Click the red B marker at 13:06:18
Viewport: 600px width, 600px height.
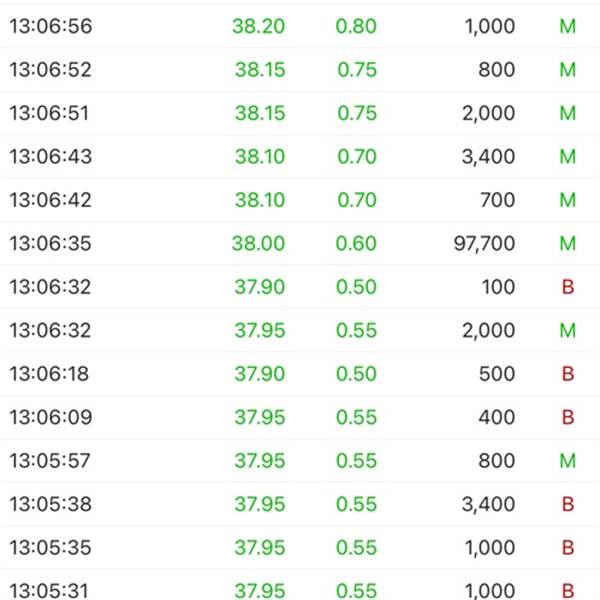coord(568,374)
